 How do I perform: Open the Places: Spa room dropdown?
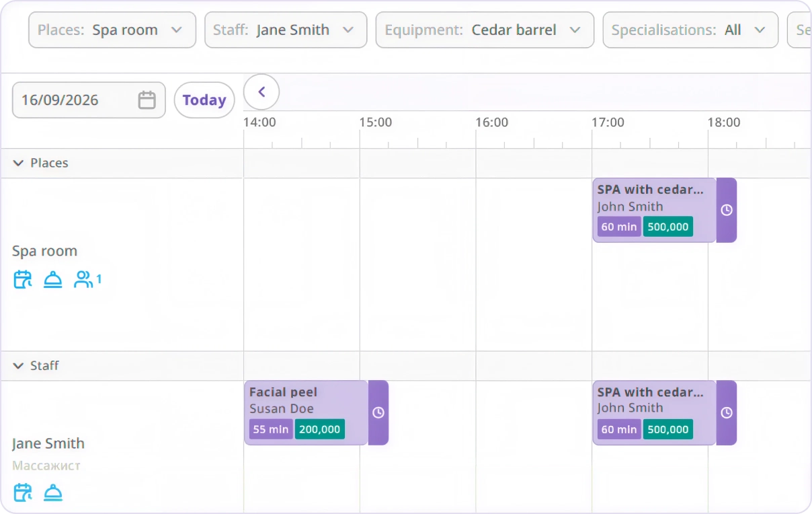[112, 30]
